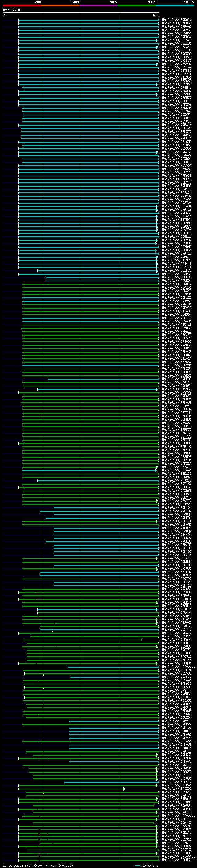This screenshot has width=197, height=868.
Task: Select the UniRef100_Q9LKX3 entry
Action: 176,213
